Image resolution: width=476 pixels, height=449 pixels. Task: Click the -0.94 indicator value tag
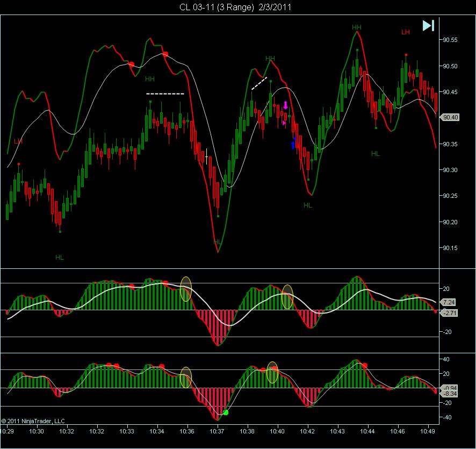click(450, 388)
